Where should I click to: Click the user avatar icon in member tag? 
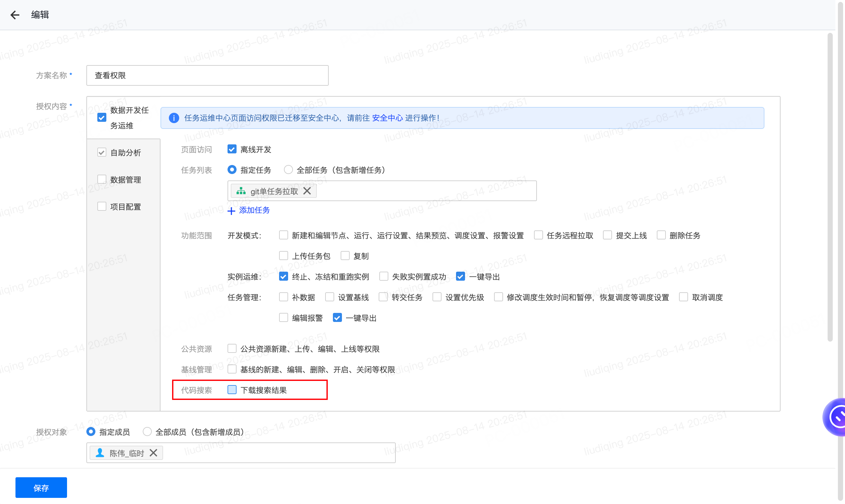100,453
